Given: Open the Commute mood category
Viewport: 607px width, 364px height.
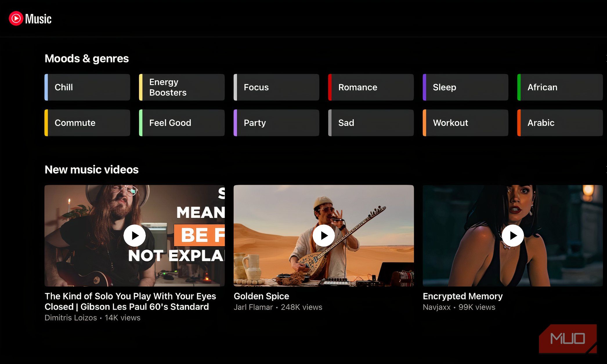Looking at the screenshot, I should point(87,123).
